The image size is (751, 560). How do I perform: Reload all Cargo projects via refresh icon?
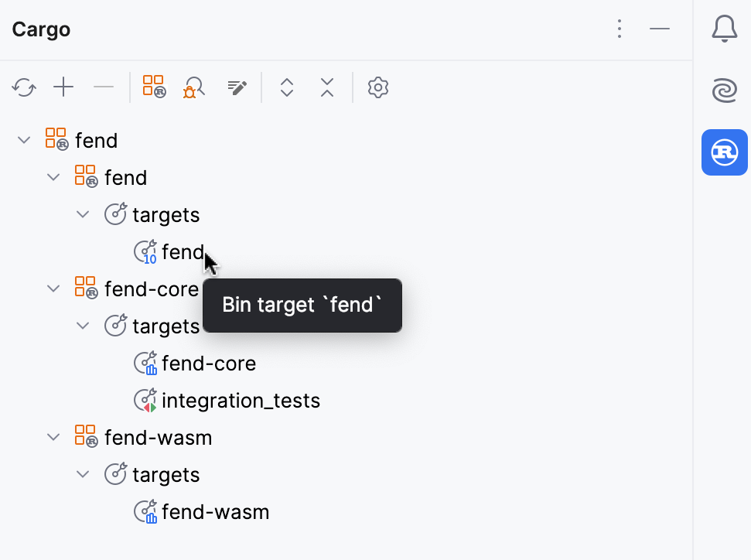[x=23, y=87]
